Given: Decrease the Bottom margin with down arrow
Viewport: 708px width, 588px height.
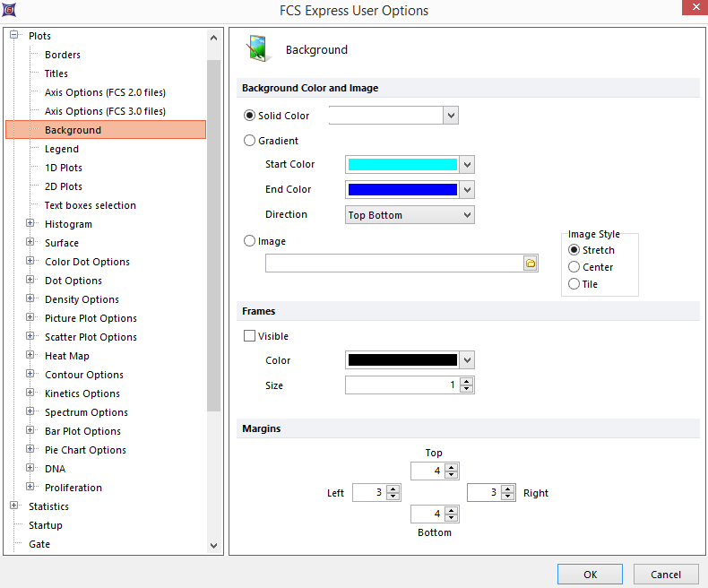Looking at the screenshot, I should coord(452,518).
